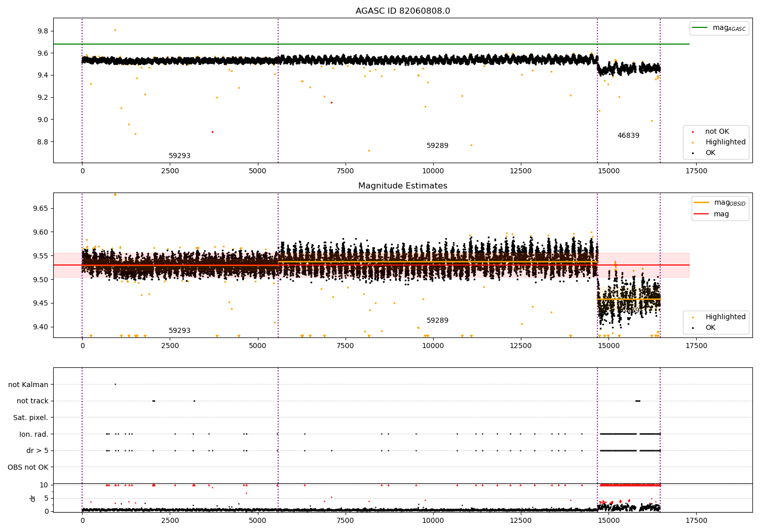Select 'Highlighted' legend entry in top plot
Screen dimensions: 760x532
click(725, 142)
